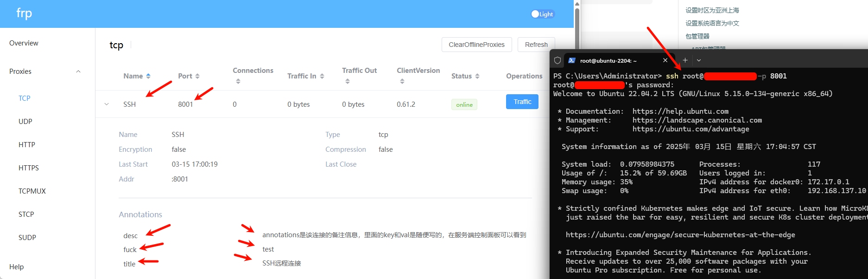The height and width of the screenshot is (279, 868).
Task: Open Traffic for the SSH proxy
Action: 522,102
